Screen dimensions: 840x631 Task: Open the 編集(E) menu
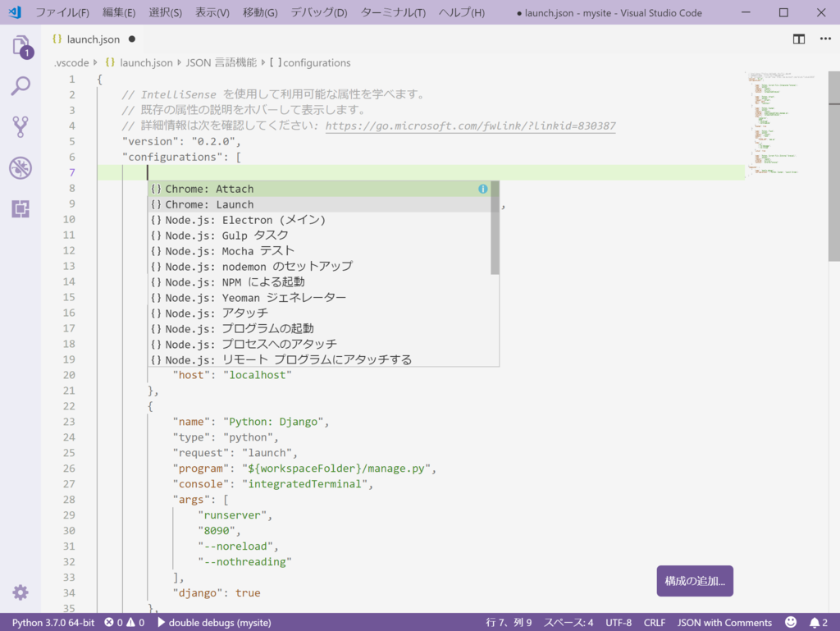tap(119, 12)
